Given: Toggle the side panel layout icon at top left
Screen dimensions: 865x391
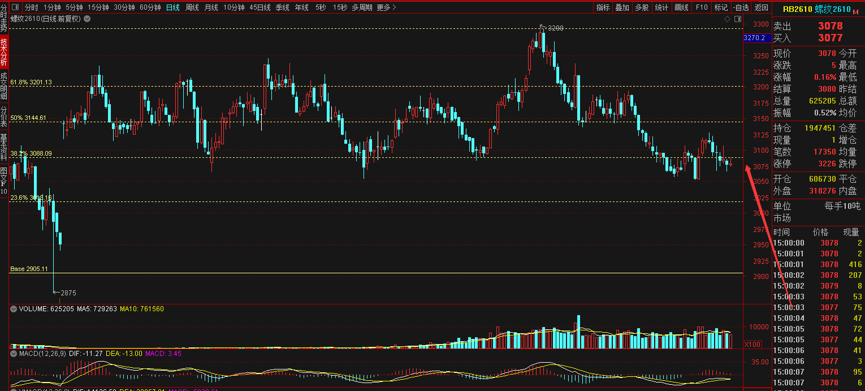Looking at the screenshot, I should click(14, 8).
